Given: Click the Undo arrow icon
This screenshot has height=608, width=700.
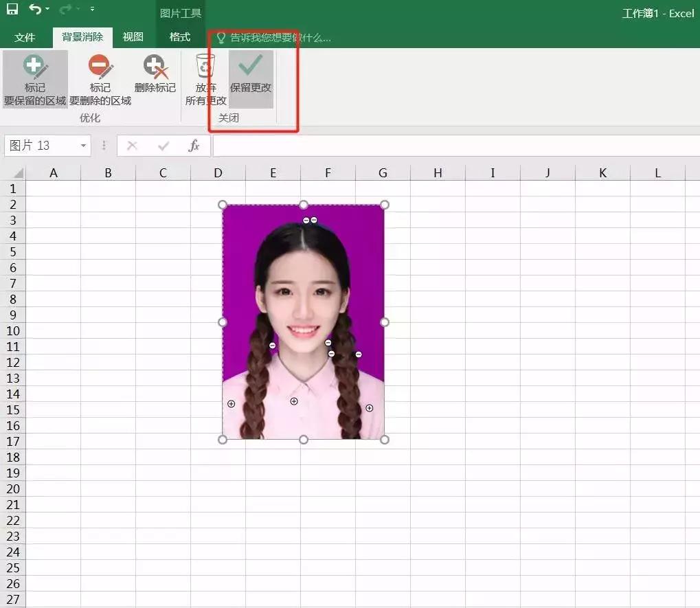Looking at the screenshot, I should pos(34,10).
